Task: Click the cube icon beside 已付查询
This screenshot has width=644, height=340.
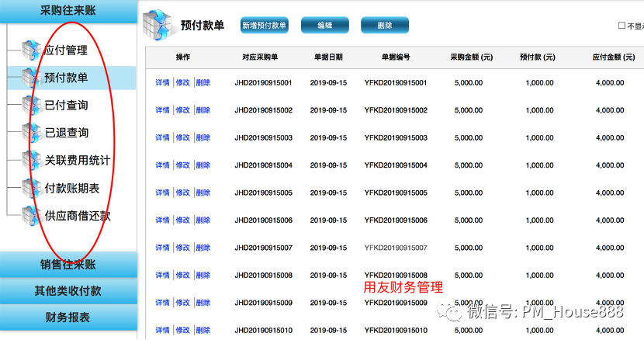Action: click(x=31, y=105)
